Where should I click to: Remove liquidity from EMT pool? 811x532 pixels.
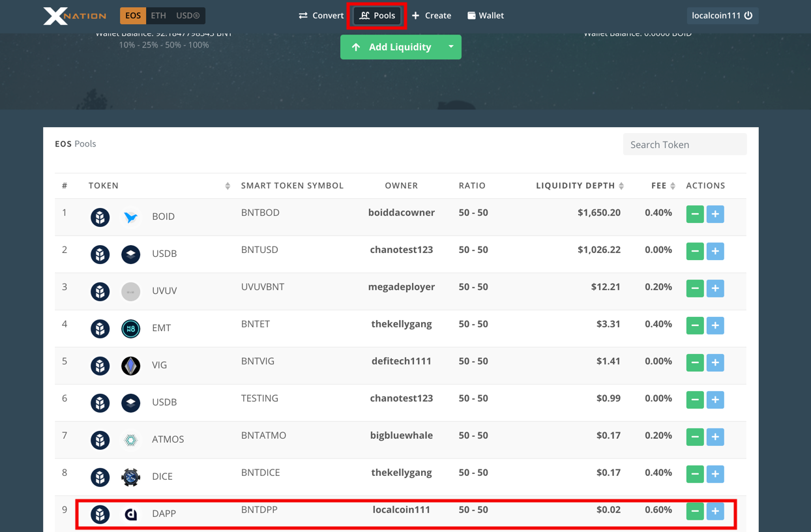[695, 325]
